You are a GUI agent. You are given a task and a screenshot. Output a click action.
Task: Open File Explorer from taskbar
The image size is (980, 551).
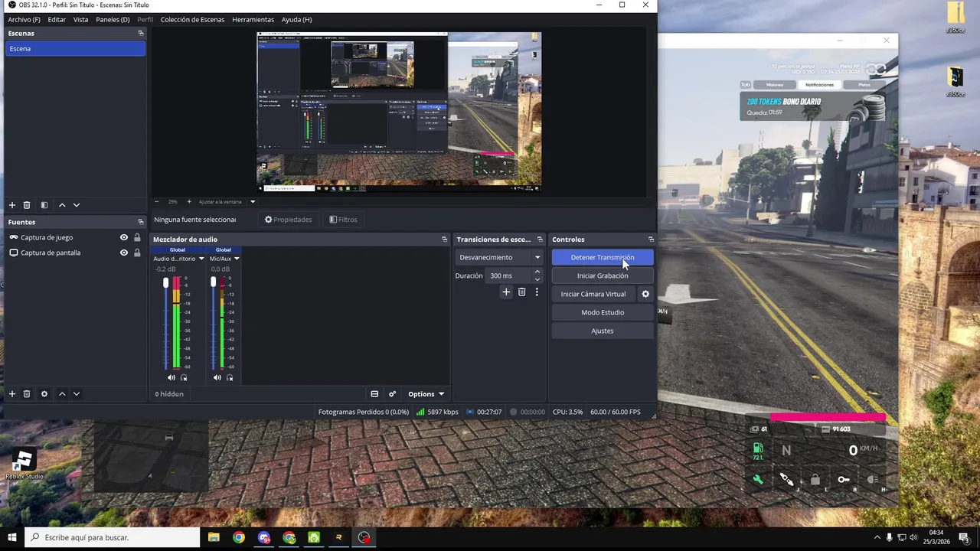tap(214, 537)
